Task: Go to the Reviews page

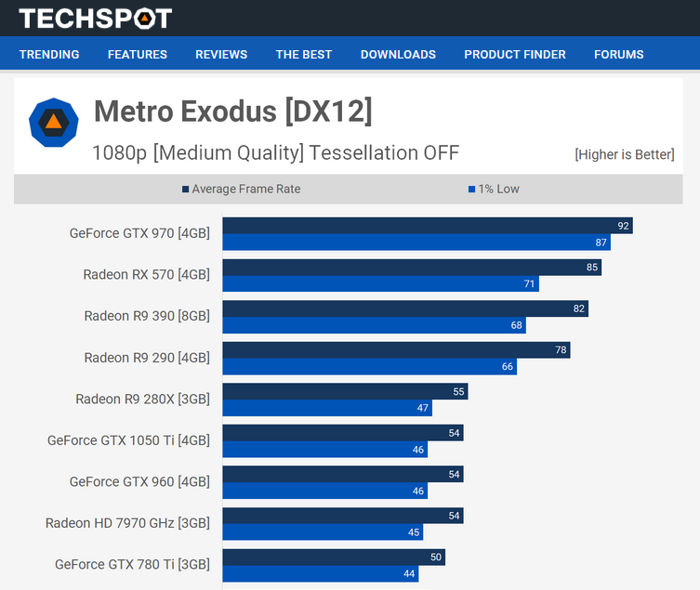Action: [221, 54]
